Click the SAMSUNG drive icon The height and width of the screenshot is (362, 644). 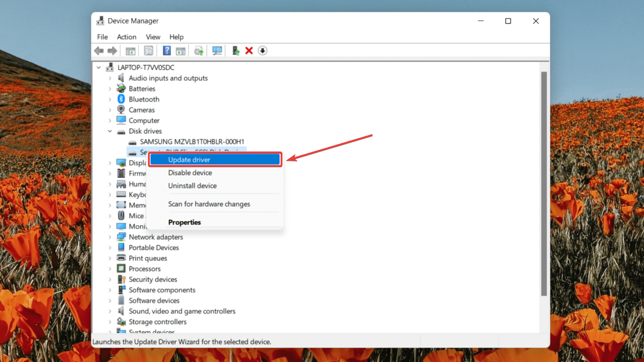(132, 142)
